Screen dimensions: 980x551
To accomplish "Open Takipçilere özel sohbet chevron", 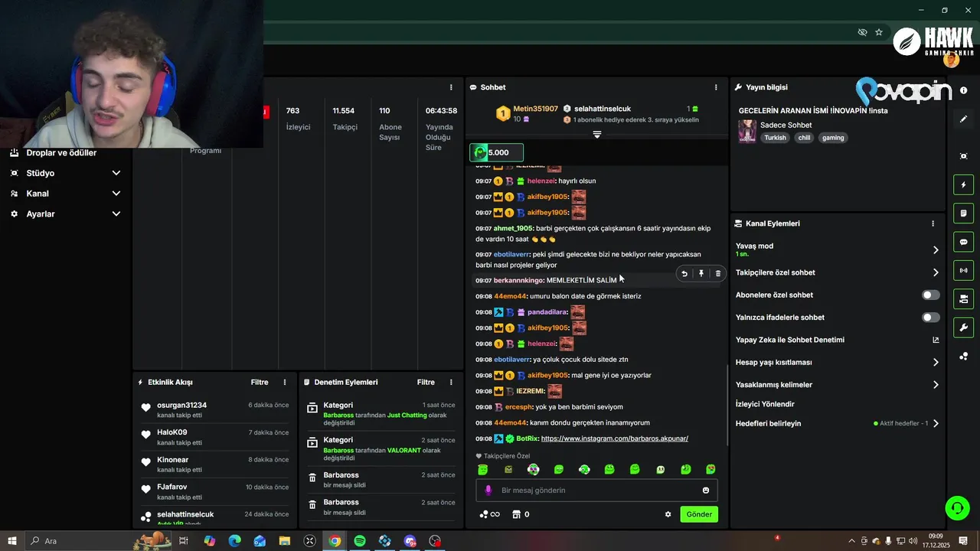I will pos(936,272).
